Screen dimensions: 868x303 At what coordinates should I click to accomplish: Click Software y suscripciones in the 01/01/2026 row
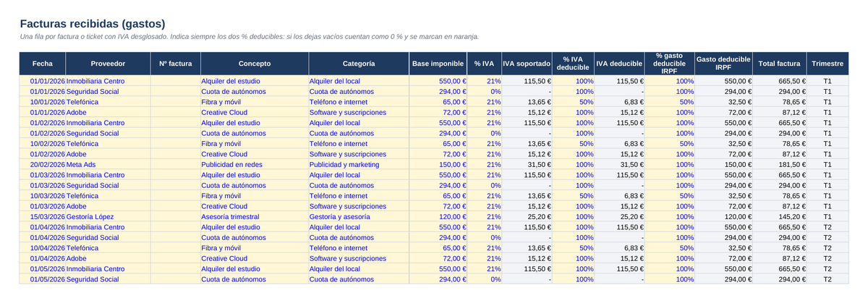coord(359,113)
